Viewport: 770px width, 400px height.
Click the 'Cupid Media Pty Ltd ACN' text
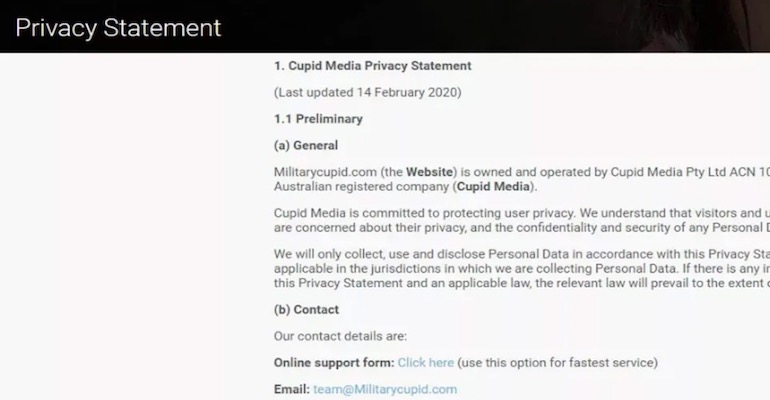coord(678,171)
